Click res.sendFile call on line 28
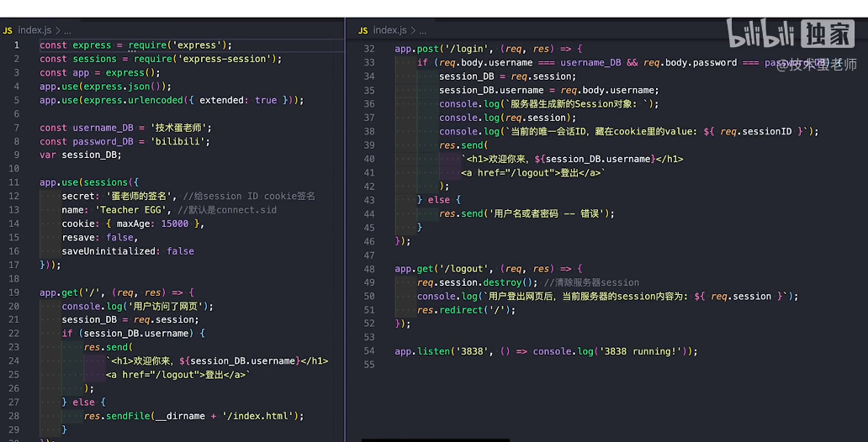868x442 pixels. 192,416
